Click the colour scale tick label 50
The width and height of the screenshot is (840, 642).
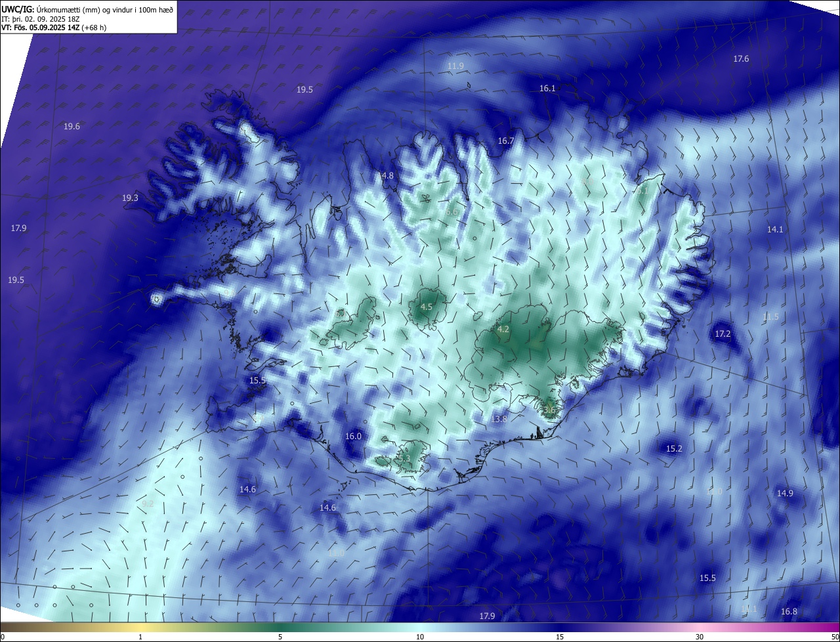(835, 637)
